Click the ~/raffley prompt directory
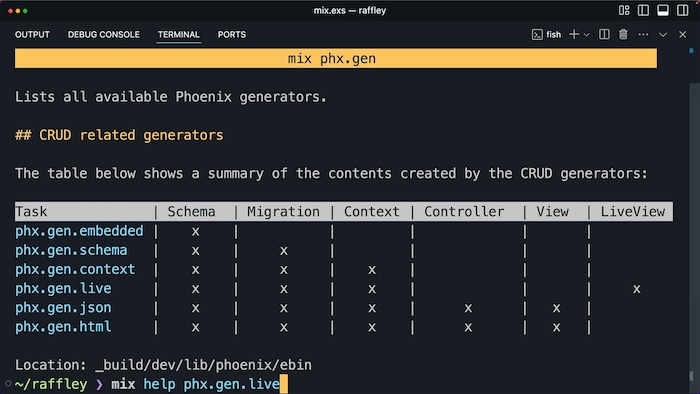The width and height of the screenshot is (700, 394). pyautogui.click(x=51, y=384)
